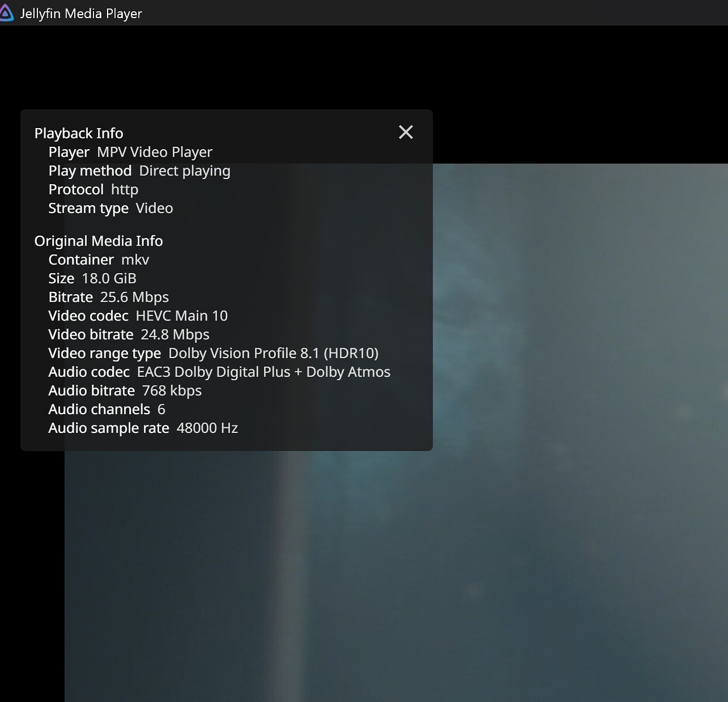Close the Playback Info overlay
This screenshot has height=702, width=728.
(x=406, y=132)
